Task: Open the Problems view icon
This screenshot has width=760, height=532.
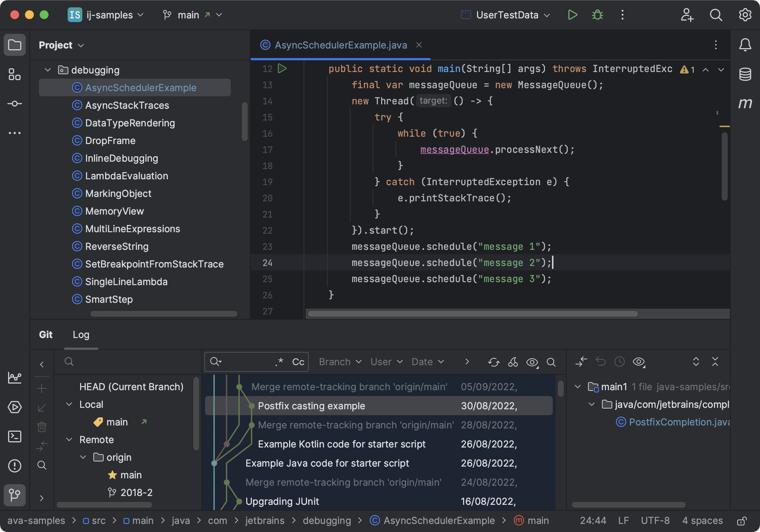Action: 15,466
